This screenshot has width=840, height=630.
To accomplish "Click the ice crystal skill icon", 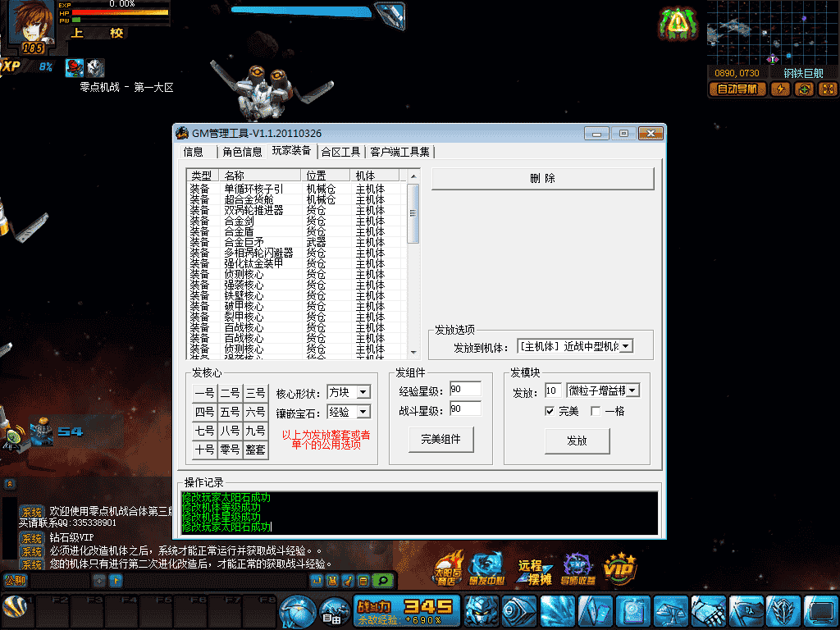I will click(557, 610).
